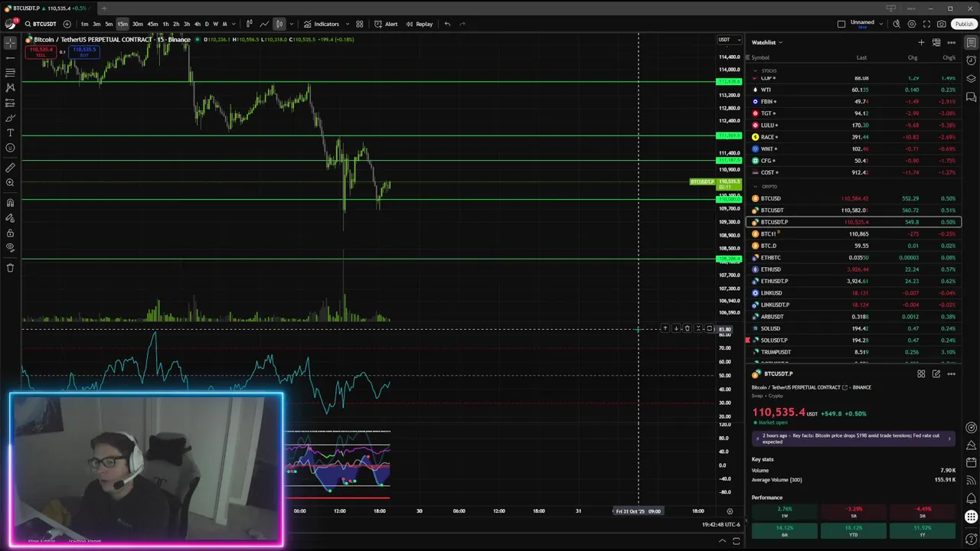This screenshot has width=980, height=551.
Task: Delete the indicator pane
Action: [x=687, y=328]
